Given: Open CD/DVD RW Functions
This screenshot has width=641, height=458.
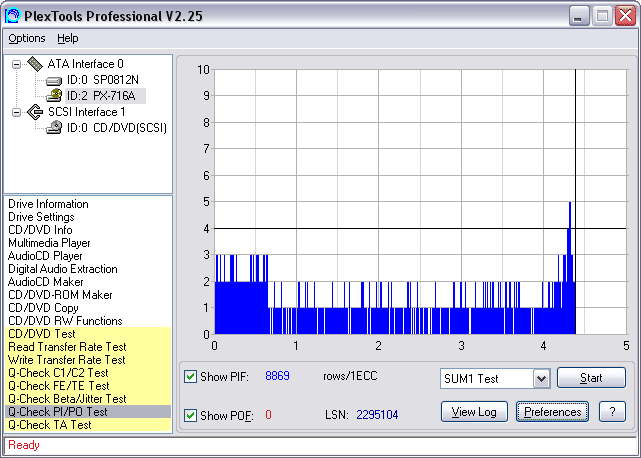Looking at the screenshot, I should pos(65,321).
